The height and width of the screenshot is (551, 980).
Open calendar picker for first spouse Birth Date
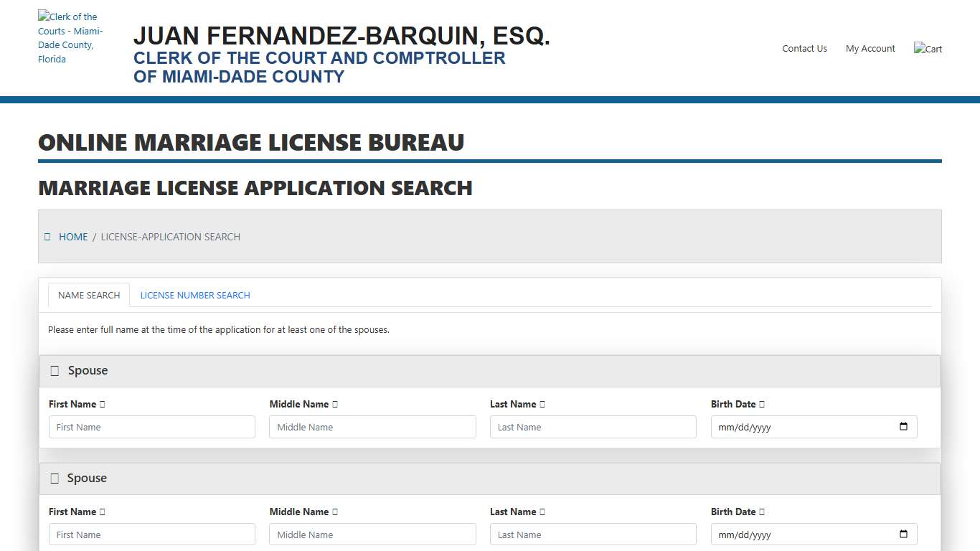[903, 426]
